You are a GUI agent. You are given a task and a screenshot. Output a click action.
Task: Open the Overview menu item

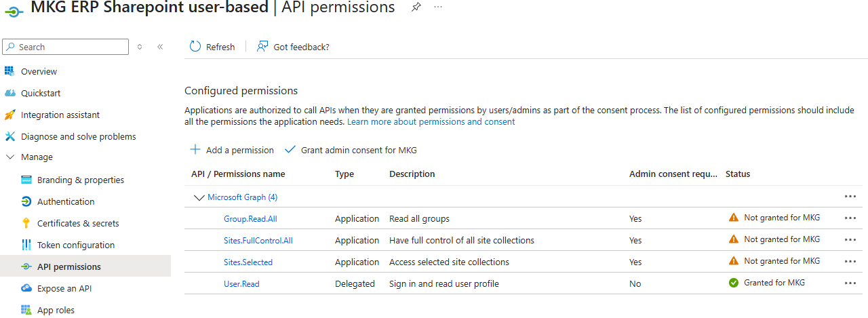click(x=39, y=71)
